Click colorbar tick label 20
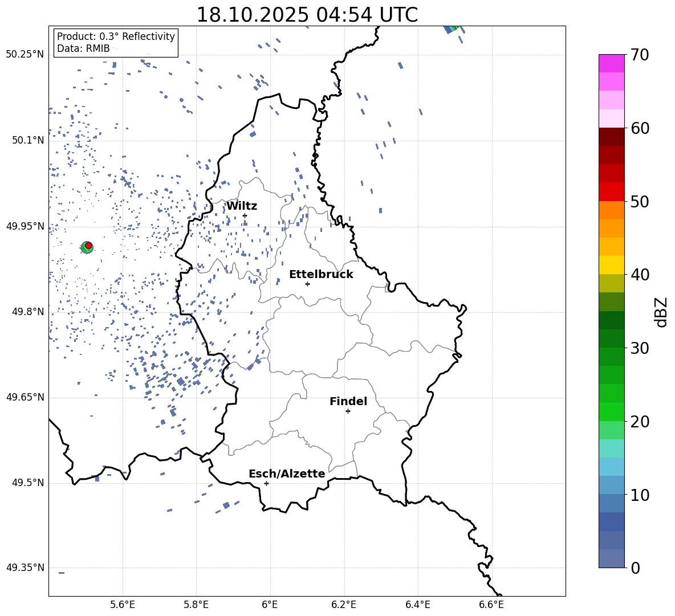Screen dimensions: 675x616 point(640,422)
